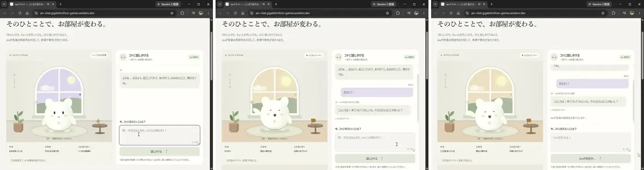View site information icon in right window address bar

point(467,13)
